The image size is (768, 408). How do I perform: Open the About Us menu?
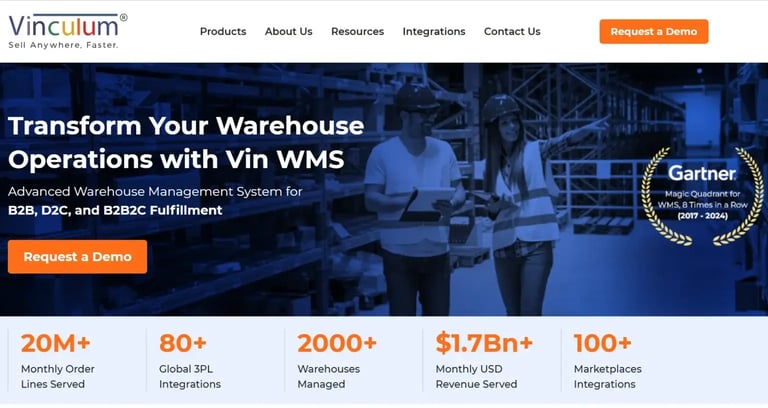(x=288, y=31)
